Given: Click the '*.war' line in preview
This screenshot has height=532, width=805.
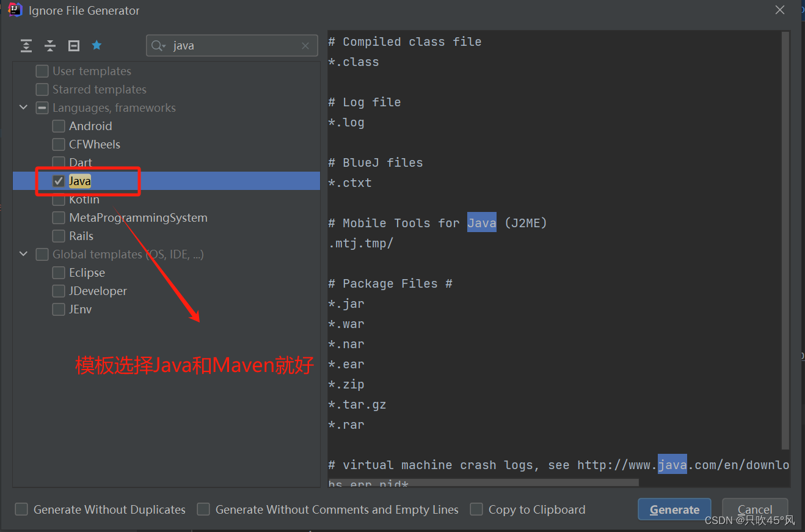Looking at the screenshot, I should (346, 324).
